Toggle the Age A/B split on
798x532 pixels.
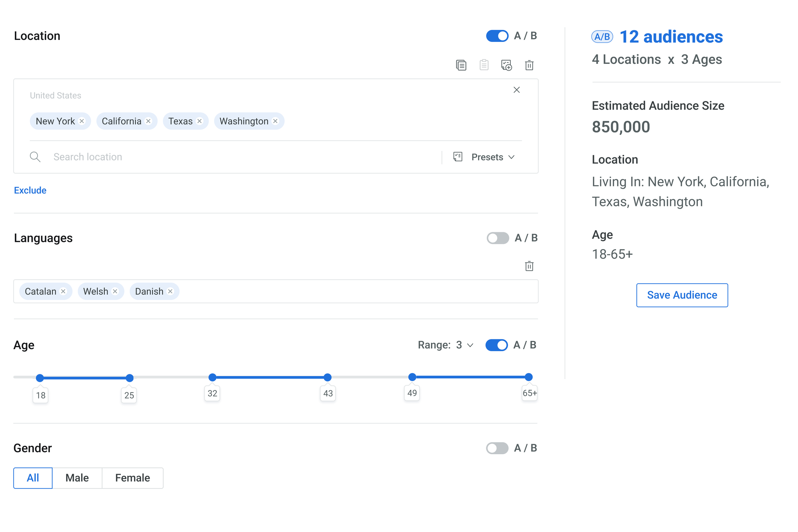497,345
